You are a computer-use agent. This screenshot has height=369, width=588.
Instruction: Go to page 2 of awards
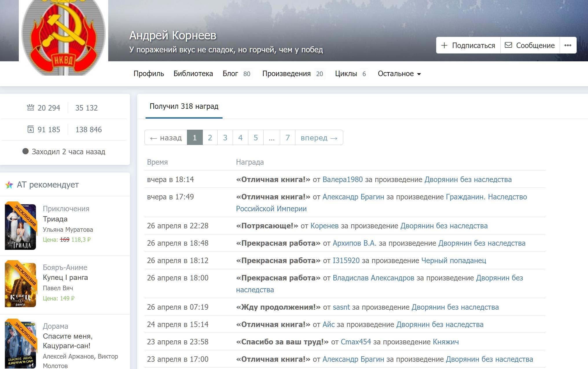tap(210, 138)
